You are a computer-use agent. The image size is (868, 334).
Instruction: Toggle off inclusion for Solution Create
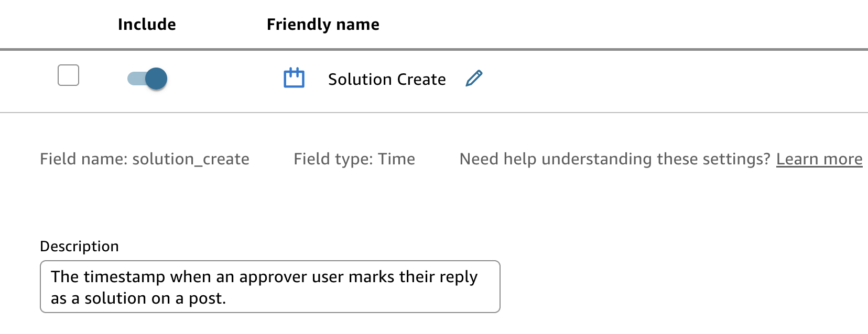coord(147,78)
